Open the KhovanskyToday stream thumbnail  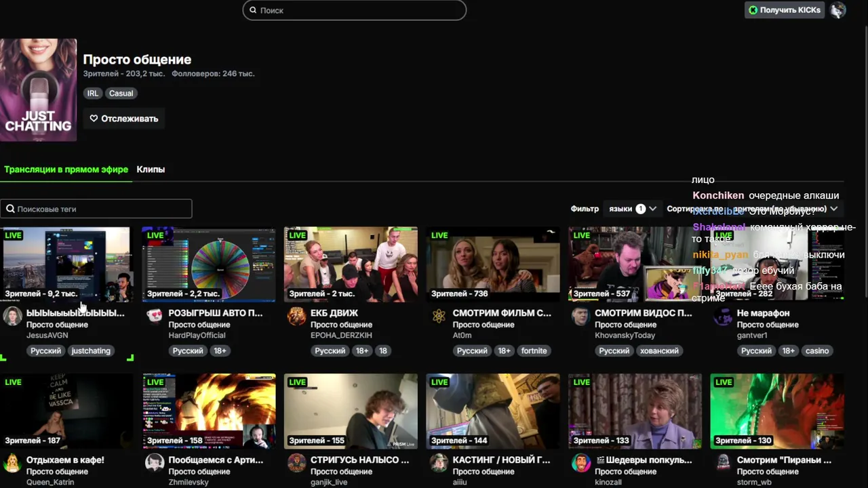pyautogui.click(x=635, y=264)
